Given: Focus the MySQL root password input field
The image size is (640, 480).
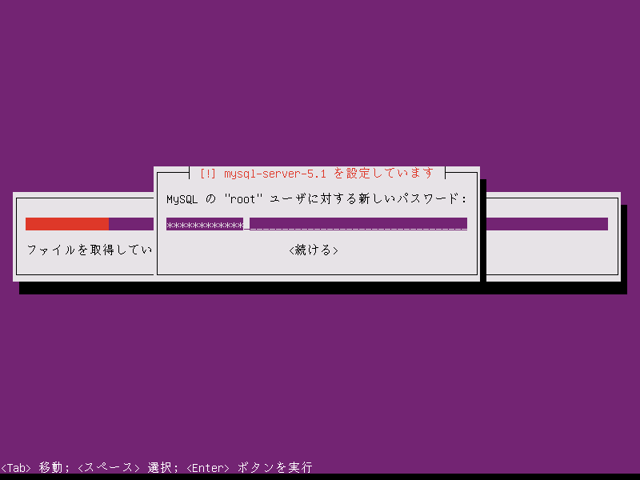Looking at the screenshot, I should click(316, 224).
